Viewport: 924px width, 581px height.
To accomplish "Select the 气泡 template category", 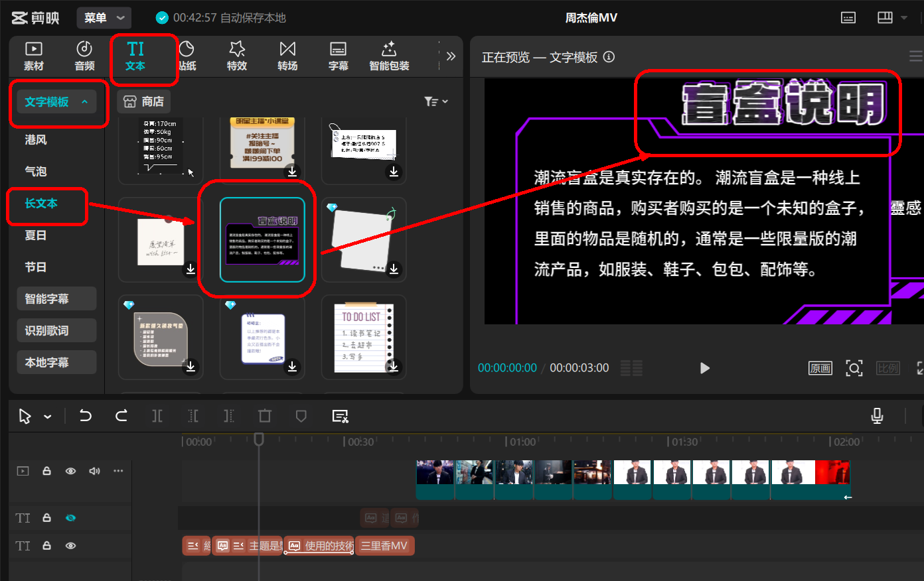I will [36, 172].
